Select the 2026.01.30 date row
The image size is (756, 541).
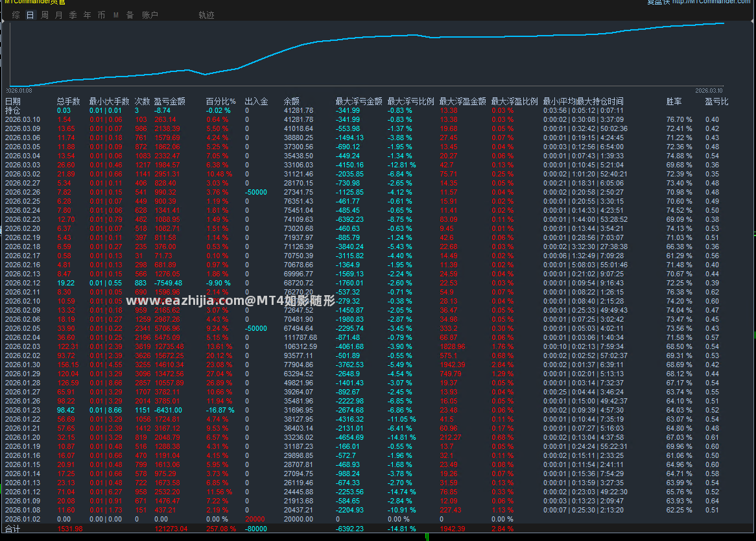(x=376, y=365)
